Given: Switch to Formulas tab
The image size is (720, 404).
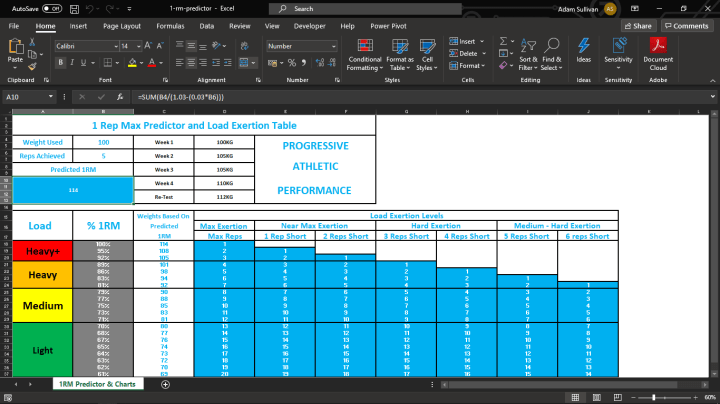Looking at the screenshot, I should tap(170, 26).
